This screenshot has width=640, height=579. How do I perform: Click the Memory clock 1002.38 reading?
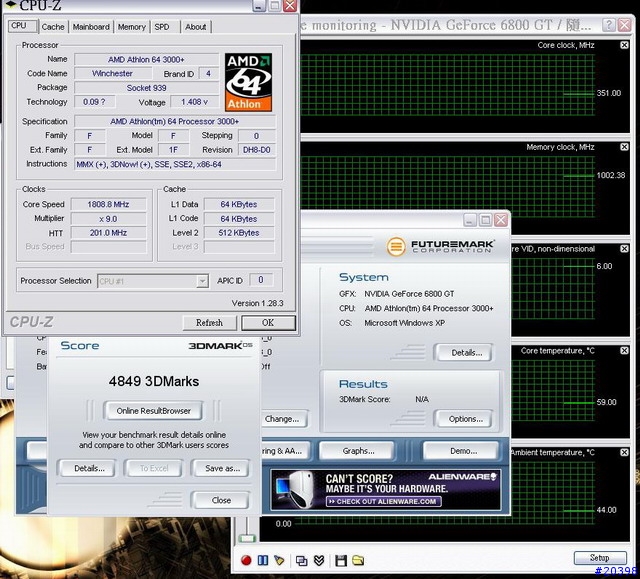(611, 175)
